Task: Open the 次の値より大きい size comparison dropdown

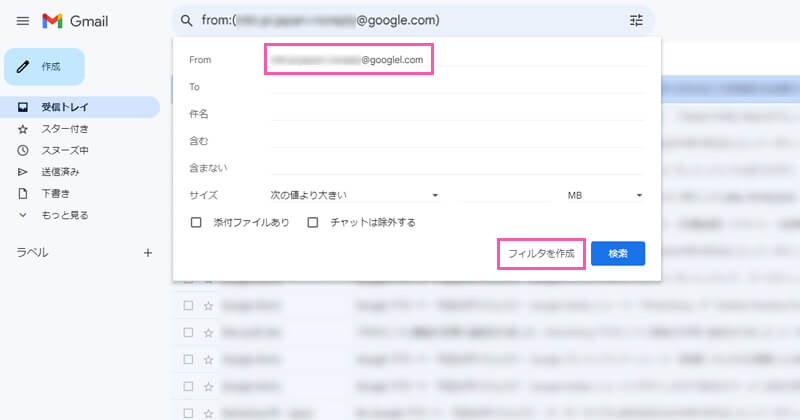Action: coord(355,195)
